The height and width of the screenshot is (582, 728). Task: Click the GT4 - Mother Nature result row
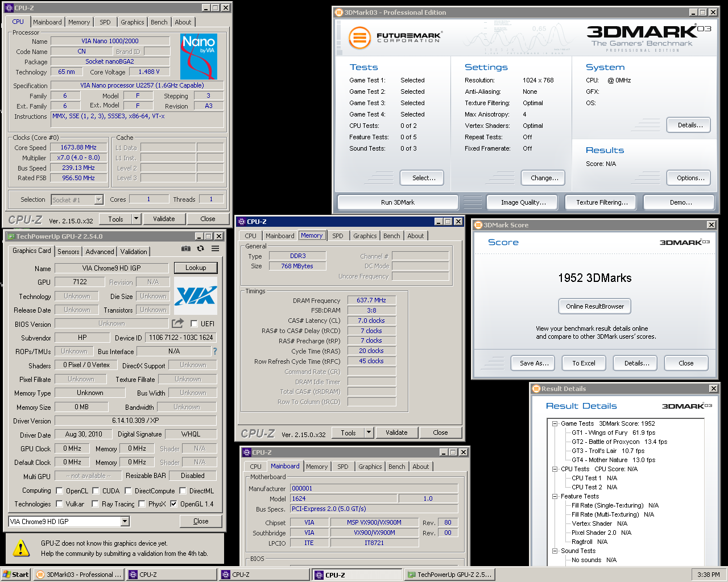[x=613, y=460]
